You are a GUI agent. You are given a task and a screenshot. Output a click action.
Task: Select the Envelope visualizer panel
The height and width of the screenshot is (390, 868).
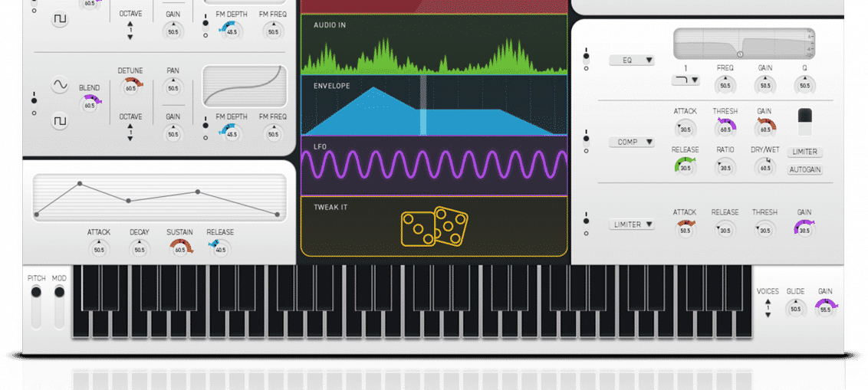coord(434,106)
